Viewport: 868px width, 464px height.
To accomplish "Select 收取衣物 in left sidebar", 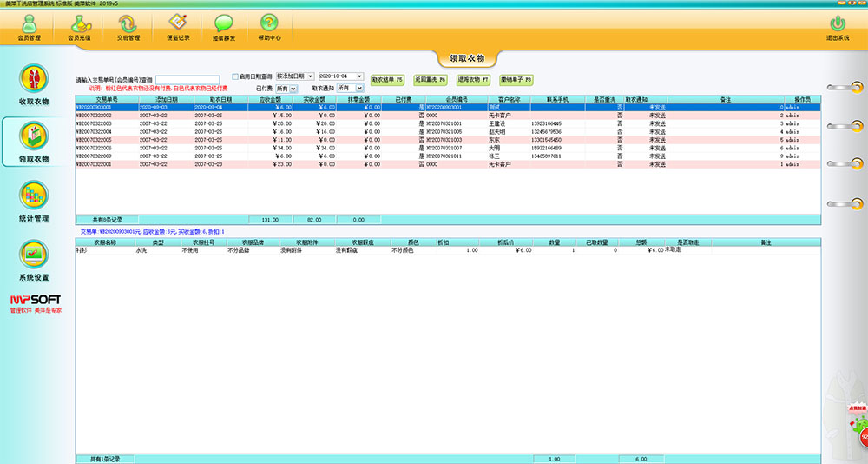I will 34,85.
